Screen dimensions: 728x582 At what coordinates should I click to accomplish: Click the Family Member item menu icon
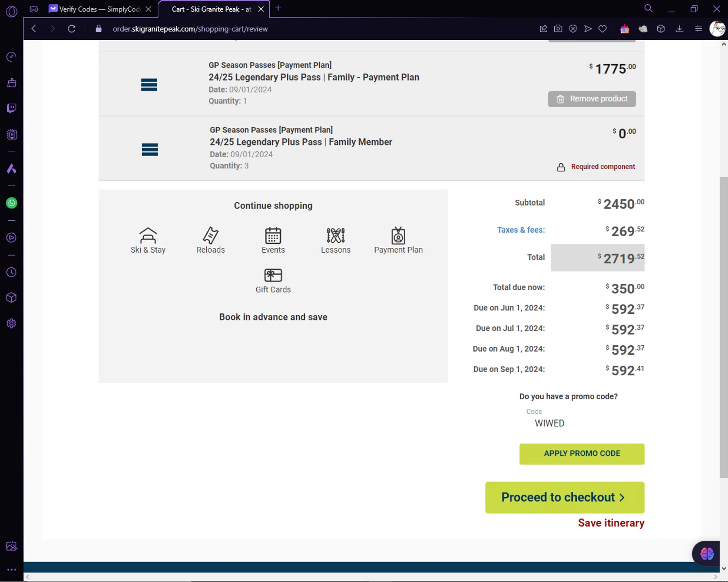coord(149,150)
